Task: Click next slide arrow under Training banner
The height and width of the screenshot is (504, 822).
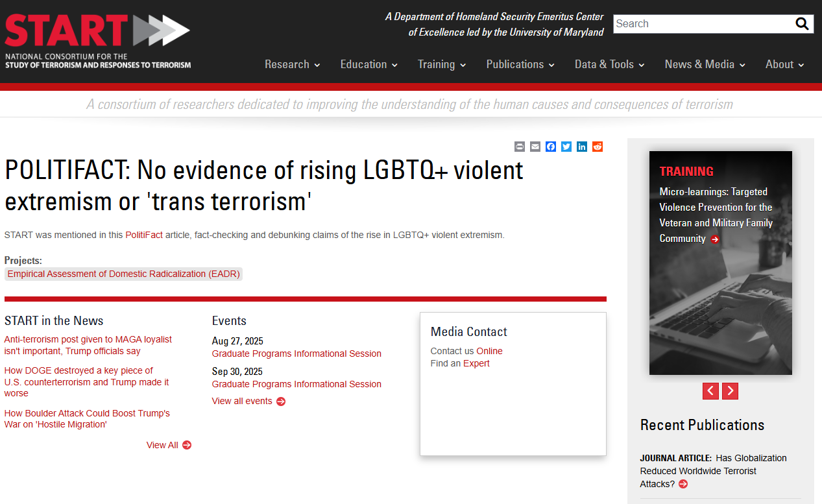Action: tap(730, 391)
